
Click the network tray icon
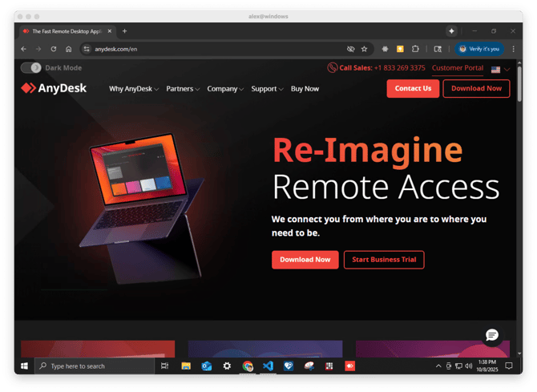458,366
